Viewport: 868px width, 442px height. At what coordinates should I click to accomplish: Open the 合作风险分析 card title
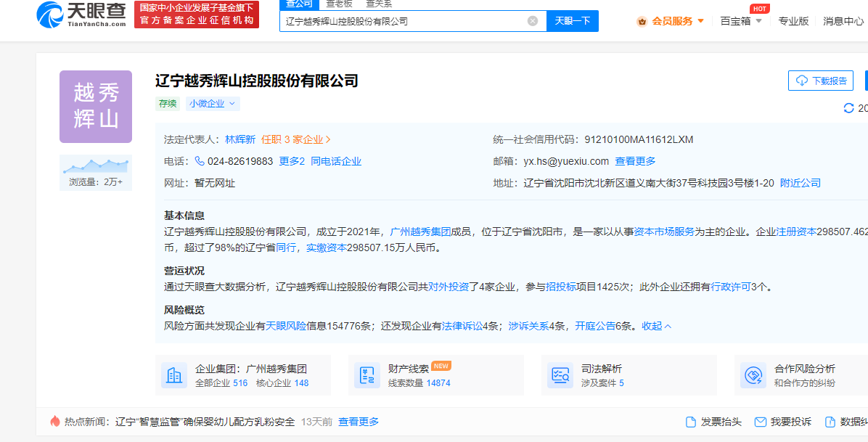805,369
